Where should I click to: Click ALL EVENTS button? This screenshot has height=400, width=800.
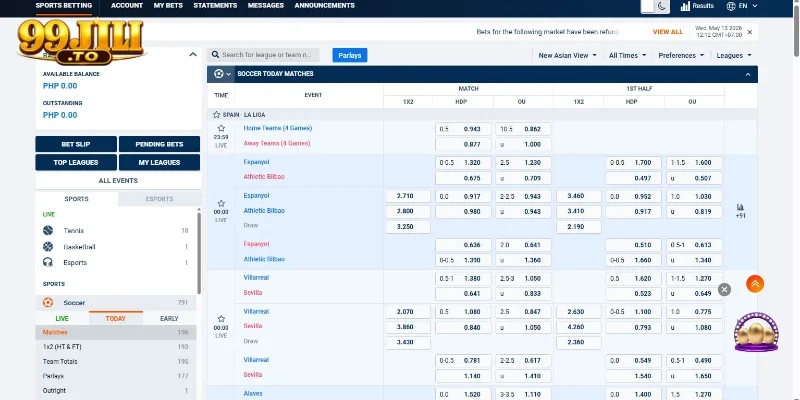(x=118, y=181)
